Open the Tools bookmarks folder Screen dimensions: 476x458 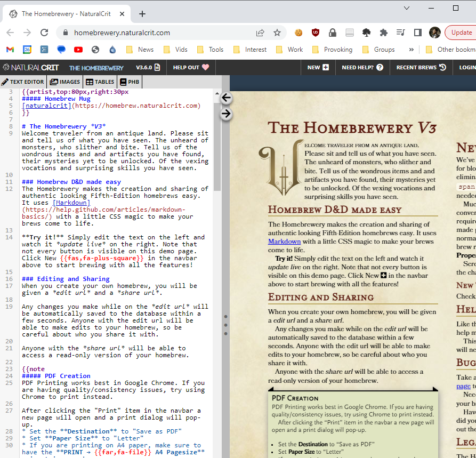pyautogui.click(x=211, y=50)
